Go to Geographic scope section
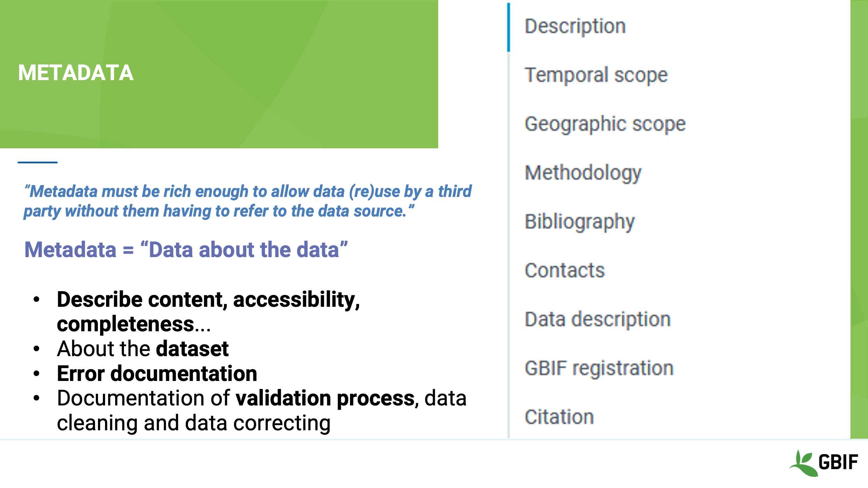 [605, 124]
